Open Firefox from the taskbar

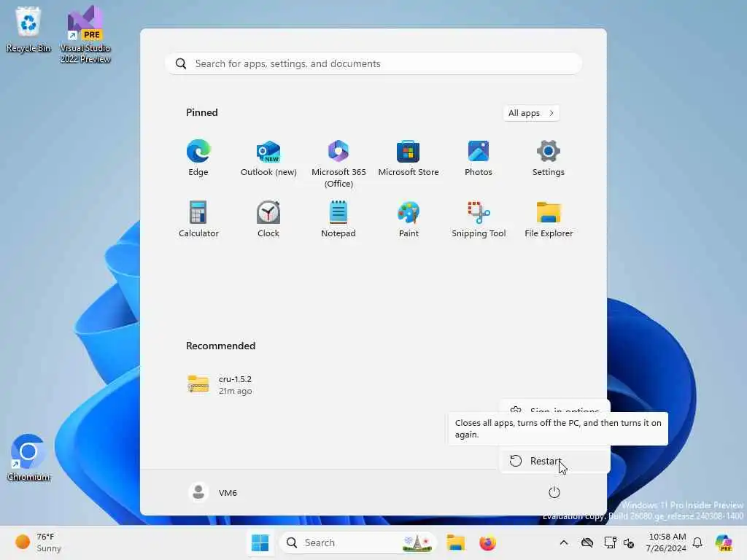(x=487, y=542)
